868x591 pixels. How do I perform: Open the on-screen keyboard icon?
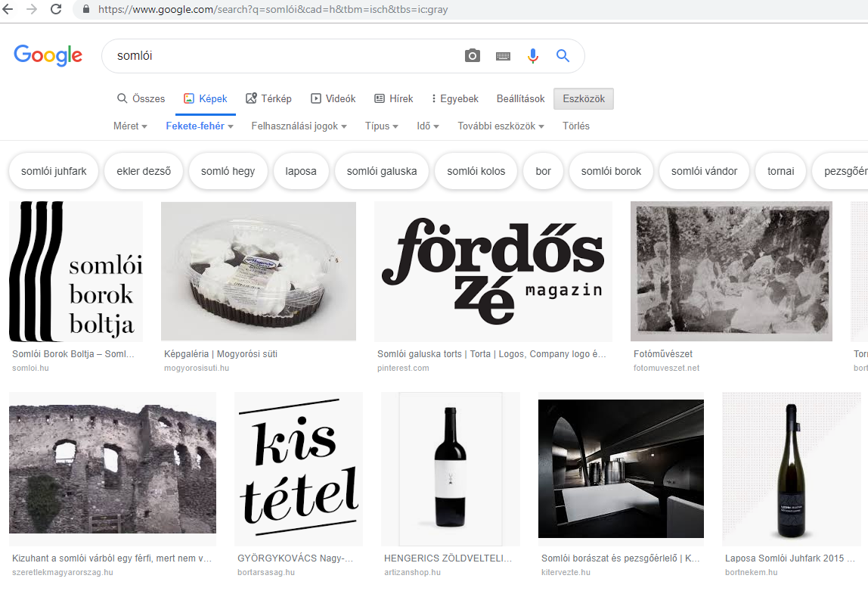click(x=503, y=56)
